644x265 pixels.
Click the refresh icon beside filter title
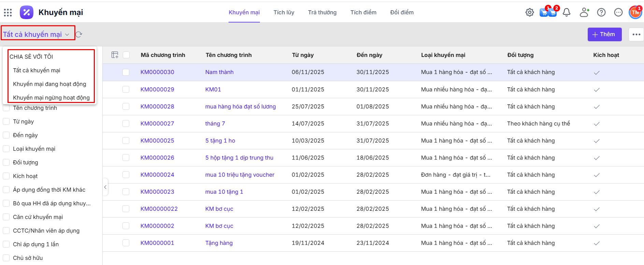(x=79, y=34)
